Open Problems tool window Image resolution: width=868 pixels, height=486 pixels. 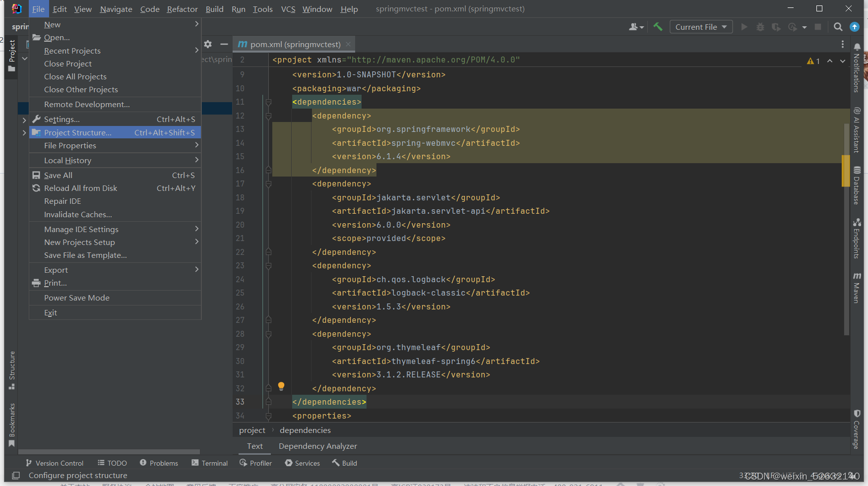(x=159, y=463)
